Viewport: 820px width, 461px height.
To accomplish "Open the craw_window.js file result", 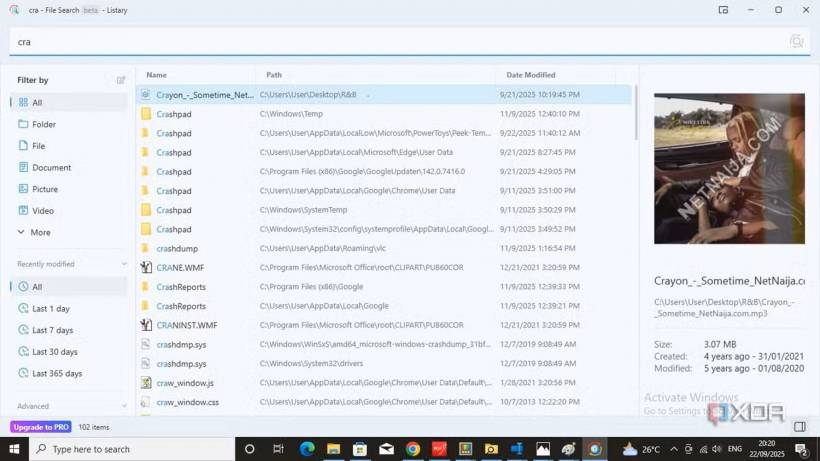I will pyautogui.click(x=185, y=383).
